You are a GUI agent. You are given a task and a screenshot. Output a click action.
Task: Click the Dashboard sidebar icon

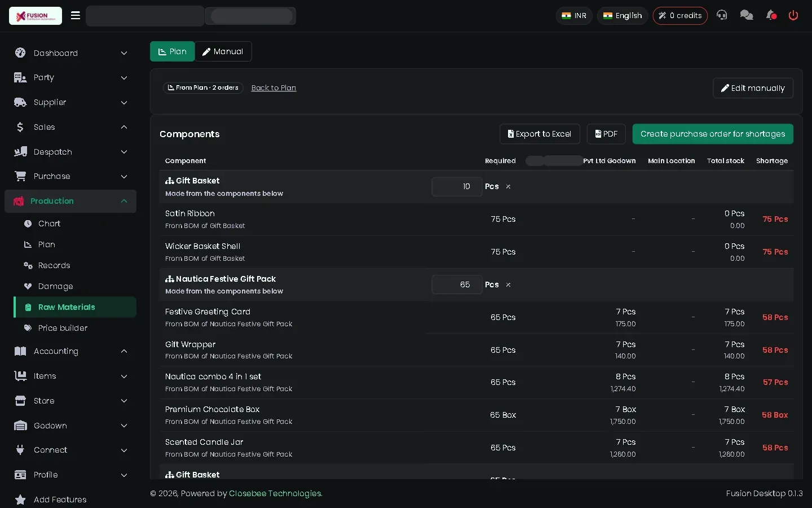click(x=20, y=53)
